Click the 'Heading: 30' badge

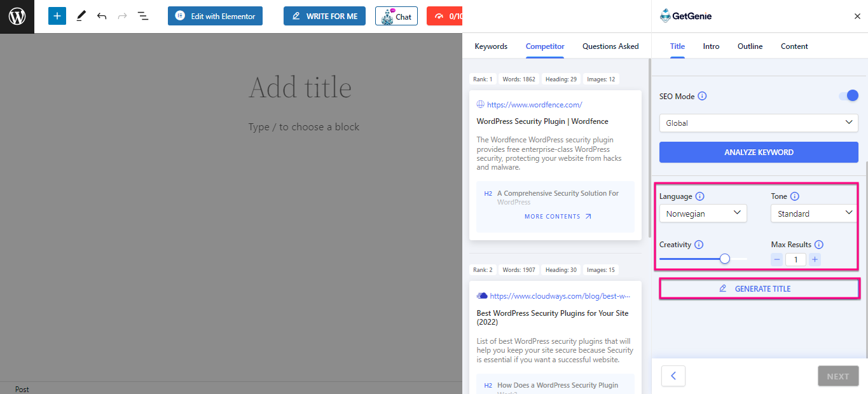(561, 270)
